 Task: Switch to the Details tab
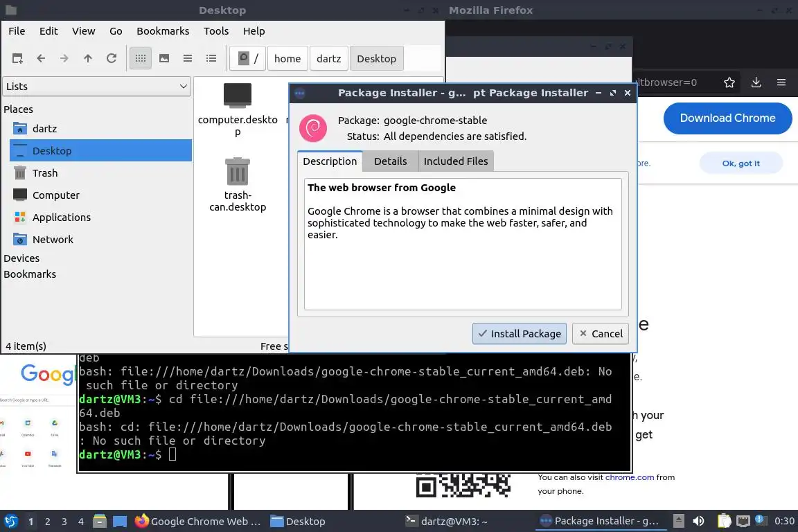point(391,161)
